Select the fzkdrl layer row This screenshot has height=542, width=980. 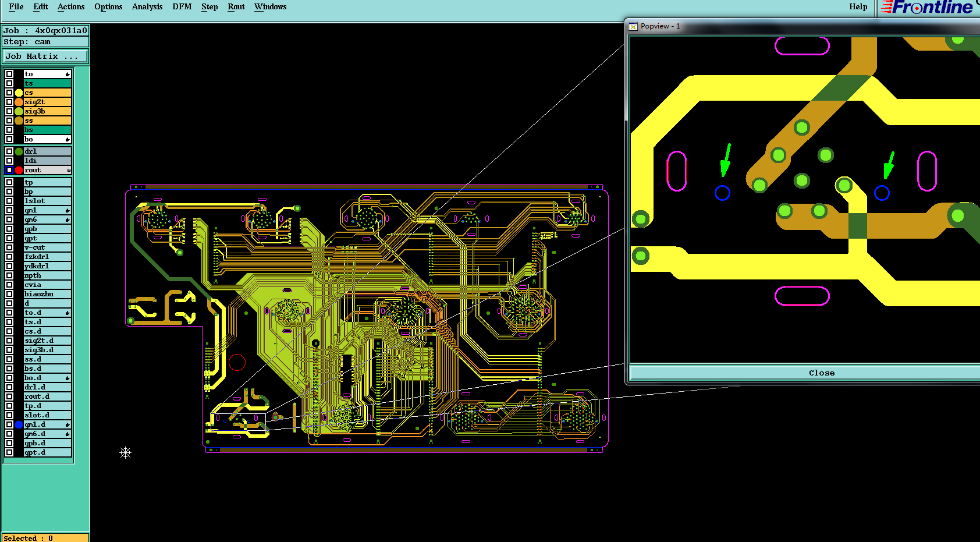(x=47, y=257)
